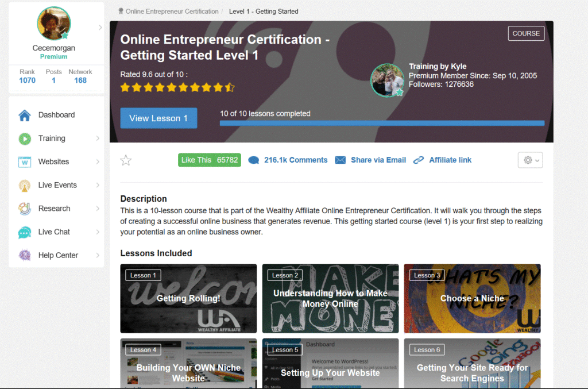Open Kyle's trainer profile picture

click(388, 80)
